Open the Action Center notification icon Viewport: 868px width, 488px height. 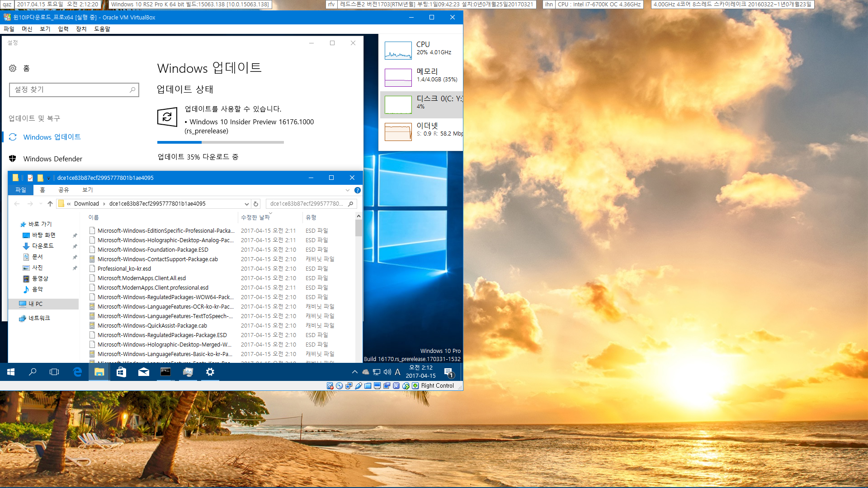pos(448,372)
